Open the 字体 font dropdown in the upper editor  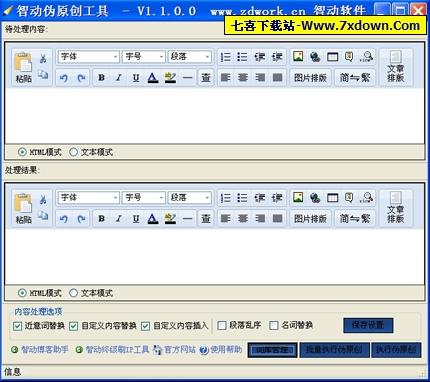click(89, 57)
